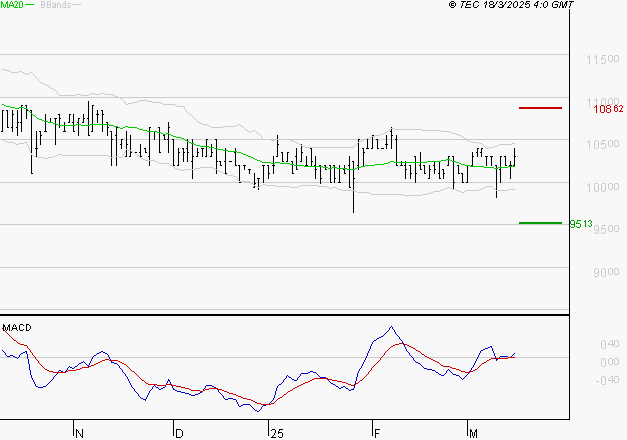The image size is (627, 440).
Task: Select the N month marker on time axis
Action: [x=79, y=432]
